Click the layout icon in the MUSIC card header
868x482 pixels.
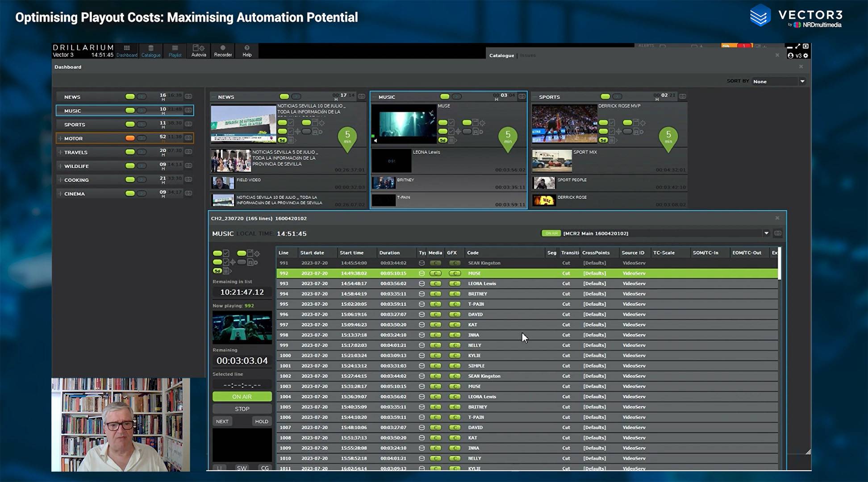(522, 96)
